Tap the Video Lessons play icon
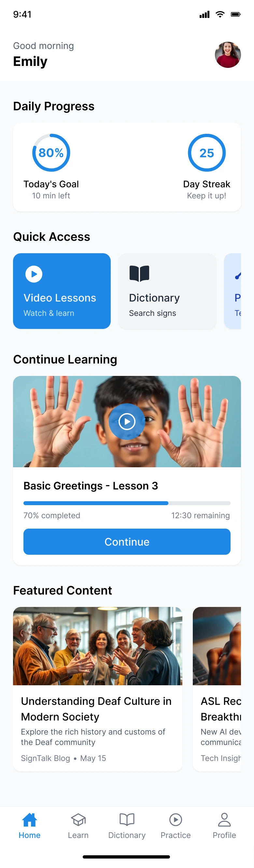Viewport: 254px width, 868px height. (x=34, y=274)
